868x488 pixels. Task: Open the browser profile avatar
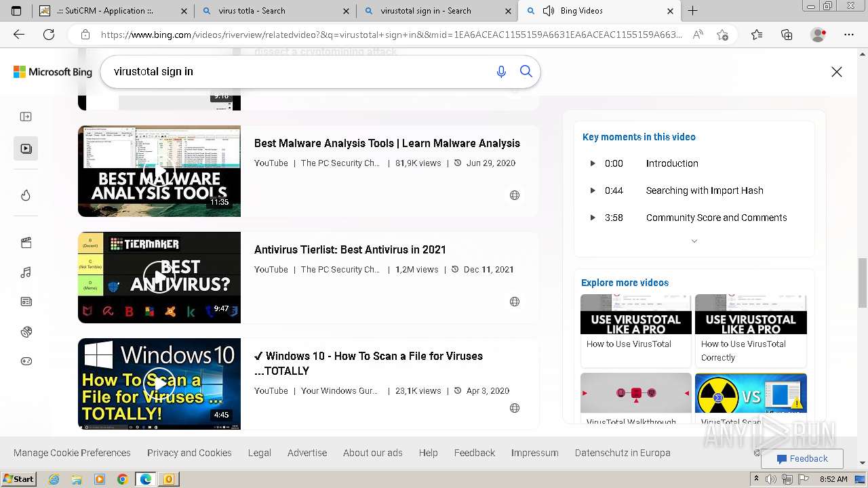click(x=818, y=35)
